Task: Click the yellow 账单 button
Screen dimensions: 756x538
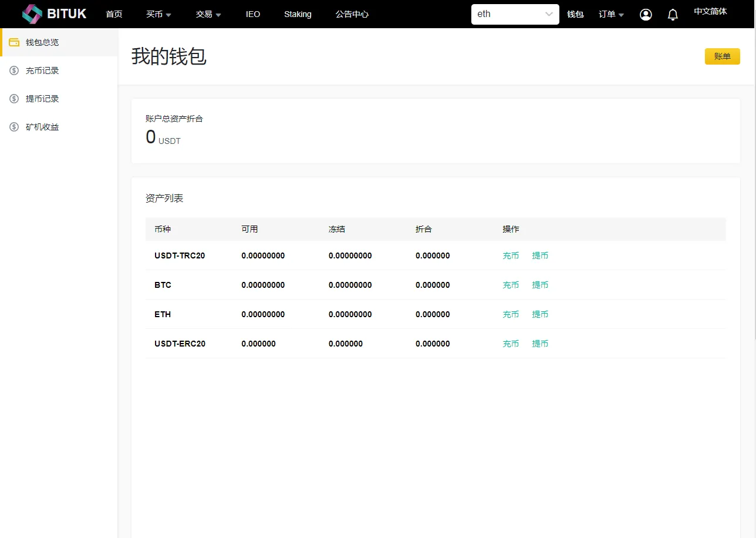Action: click(722, 56)
